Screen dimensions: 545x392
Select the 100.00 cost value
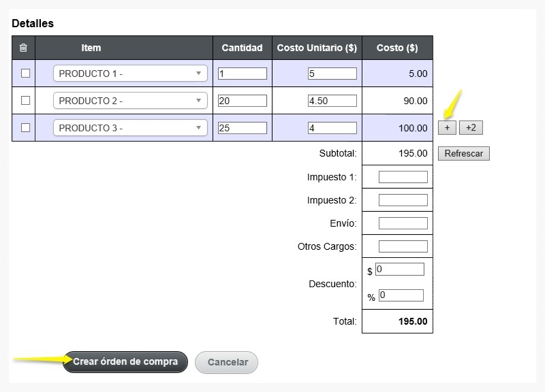point(413,128)
